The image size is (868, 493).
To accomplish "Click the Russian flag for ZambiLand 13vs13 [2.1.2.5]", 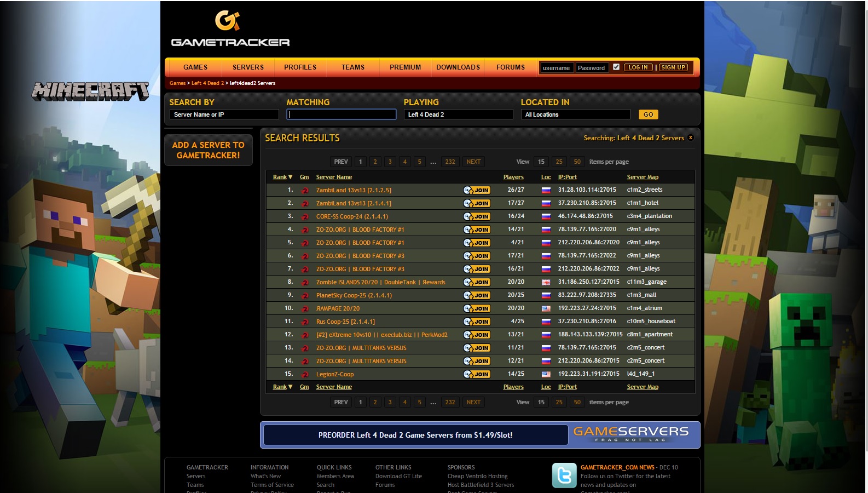I will coord(546,190).
